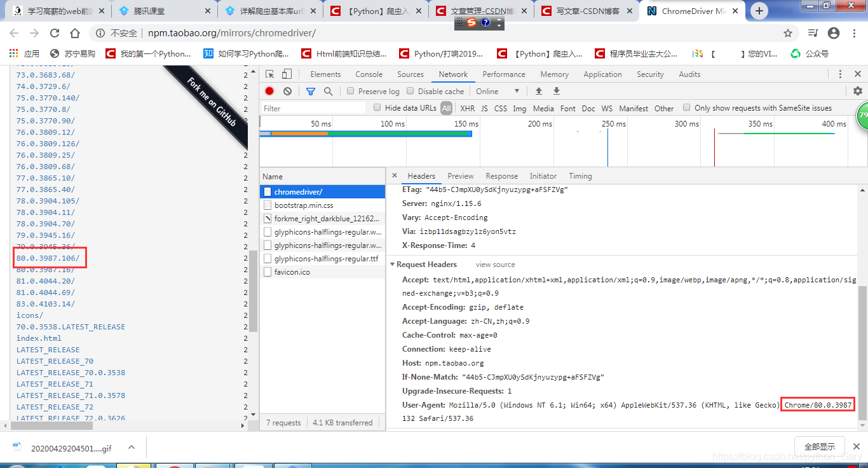This screenshot has height=468, width=868.
Task: Switch to the Console panel
Action: tap(369, 74)
